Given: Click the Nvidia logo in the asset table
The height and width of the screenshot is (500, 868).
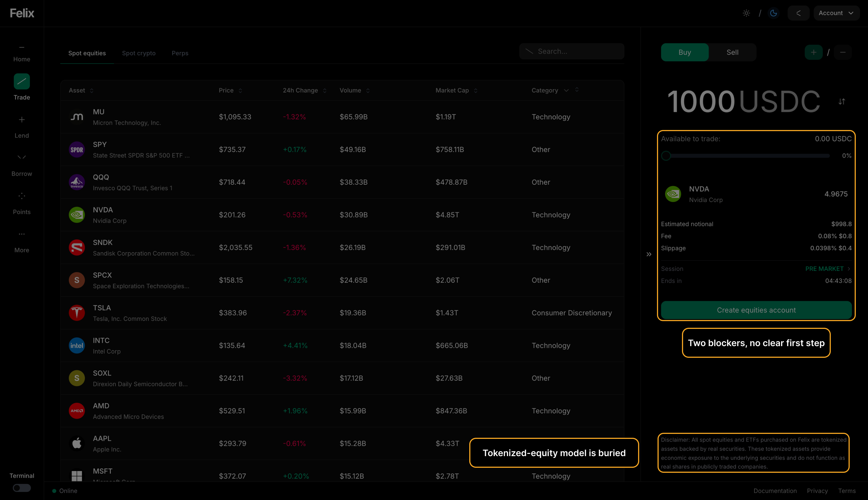Looking at the screenshot, I should coord(77,215).
